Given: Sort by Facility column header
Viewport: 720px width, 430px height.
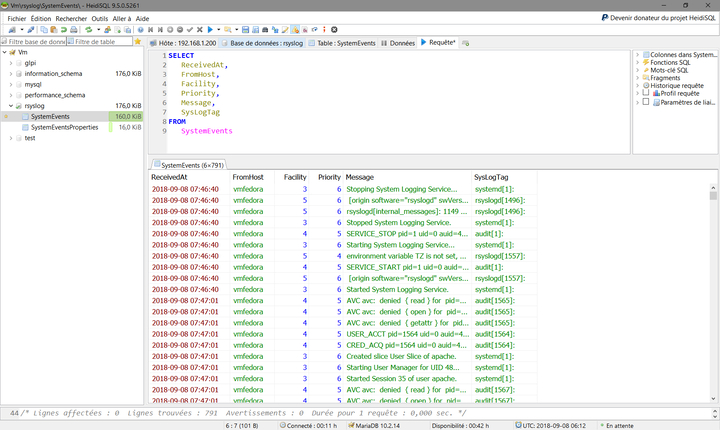Looking at the screenshot, I should (x=291, y=177).
